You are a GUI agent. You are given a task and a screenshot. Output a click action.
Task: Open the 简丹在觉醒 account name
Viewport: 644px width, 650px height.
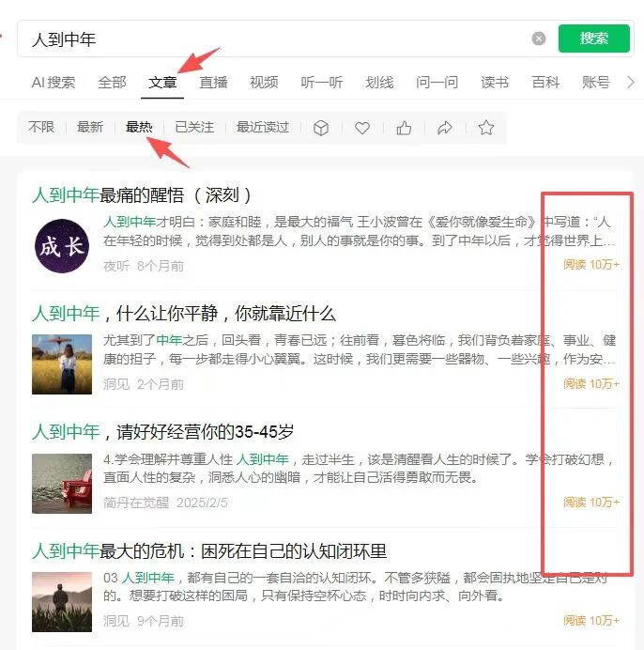point(136,503)
